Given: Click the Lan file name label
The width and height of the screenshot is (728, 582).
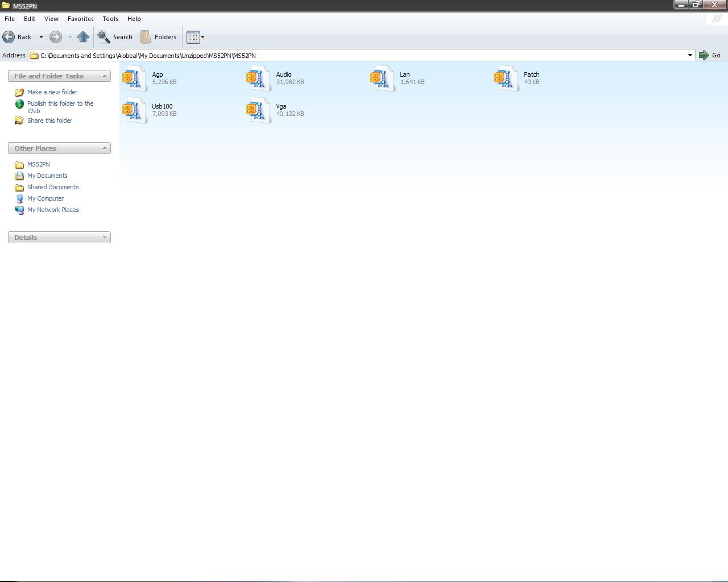Looking at the screenshot, I should (x=405, y=74).
